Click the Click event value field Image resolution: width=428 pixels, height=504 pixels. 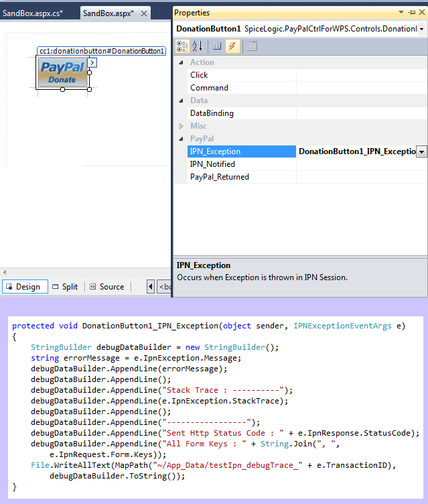(362, 75)
